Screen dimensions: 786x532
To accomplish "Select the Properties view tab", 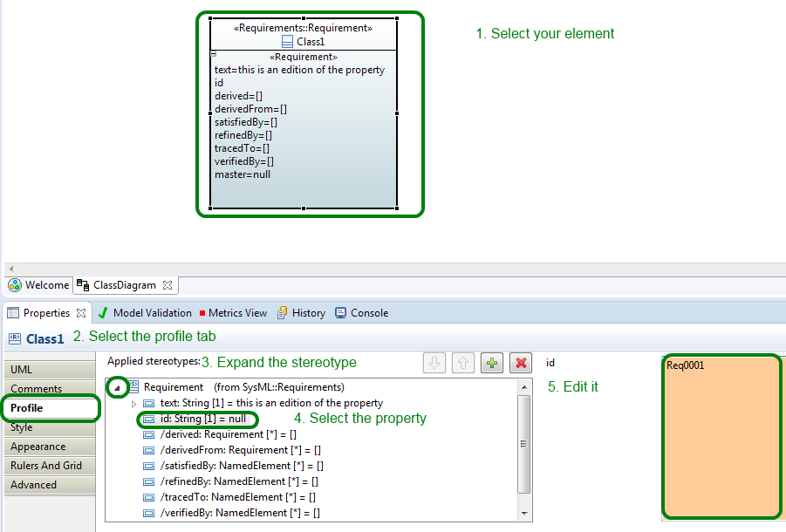I will [46, 313].
